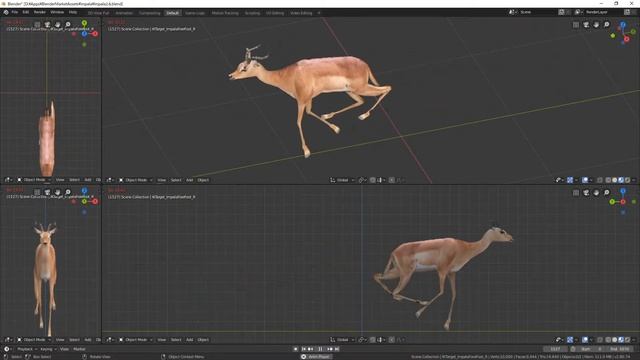
Task: Toggle camera view icon in side-view viewport
Action: pyautogui.click(x=586, y=193)
